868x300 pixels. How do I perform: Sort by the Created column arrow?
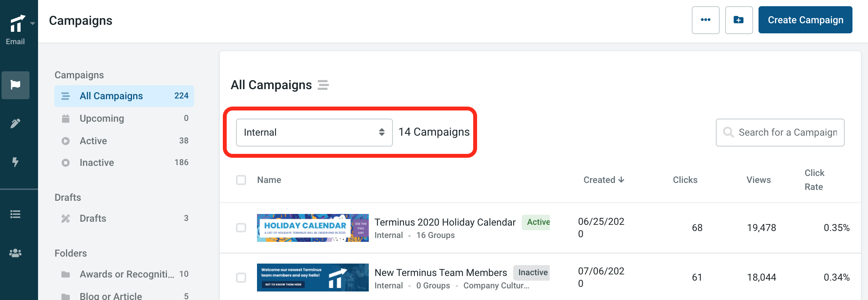[621, 179]
